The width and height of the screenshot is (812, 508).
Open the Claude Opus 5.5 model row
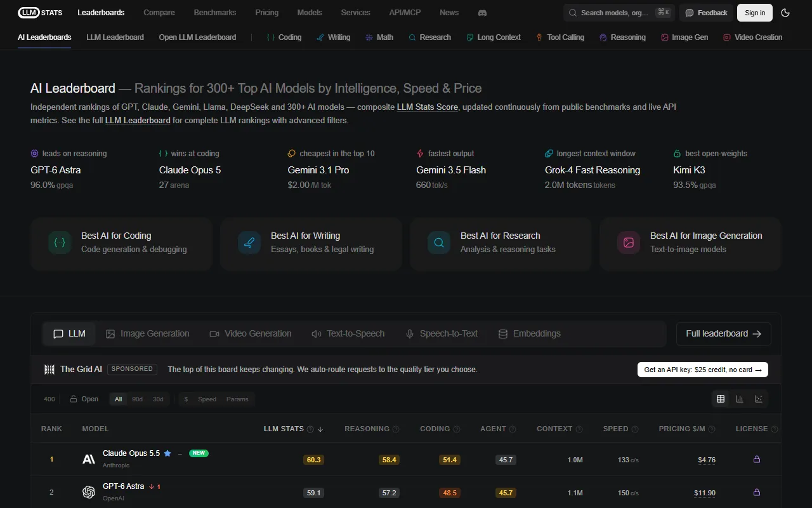point(406,458)
